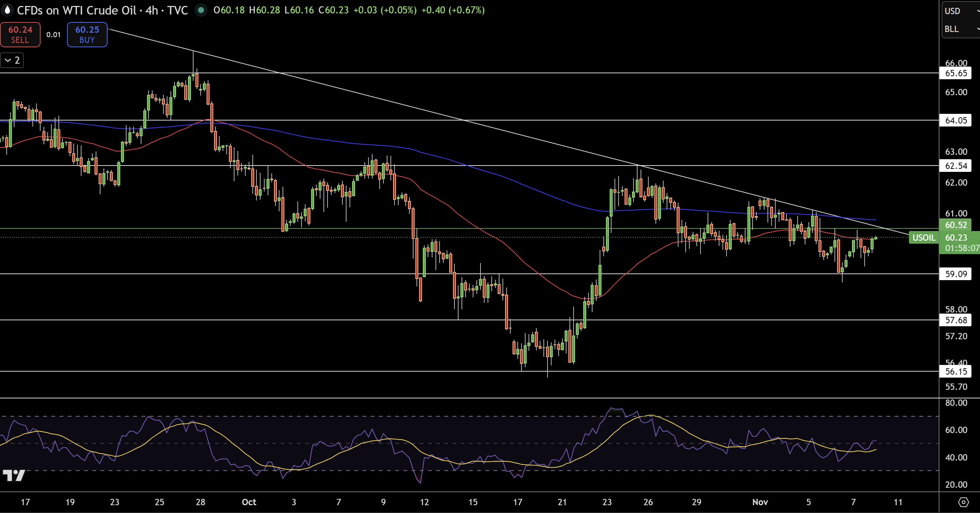Click the 0.01 spread value
980x513 pixels.
tap(54, 35)
